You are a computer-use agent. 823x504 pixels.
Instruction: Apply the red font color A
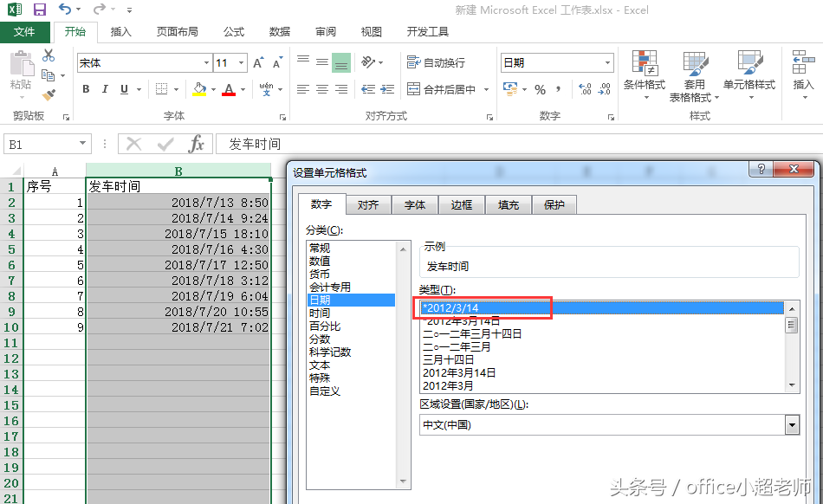coord(229,90)
